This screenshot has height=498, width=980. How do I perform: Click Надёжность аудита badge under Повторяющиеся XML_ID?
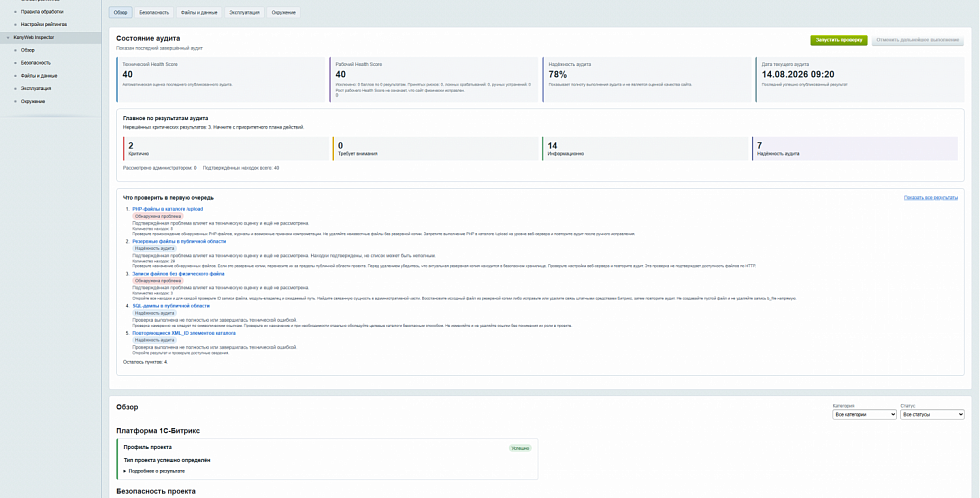(x=154, y=340)
